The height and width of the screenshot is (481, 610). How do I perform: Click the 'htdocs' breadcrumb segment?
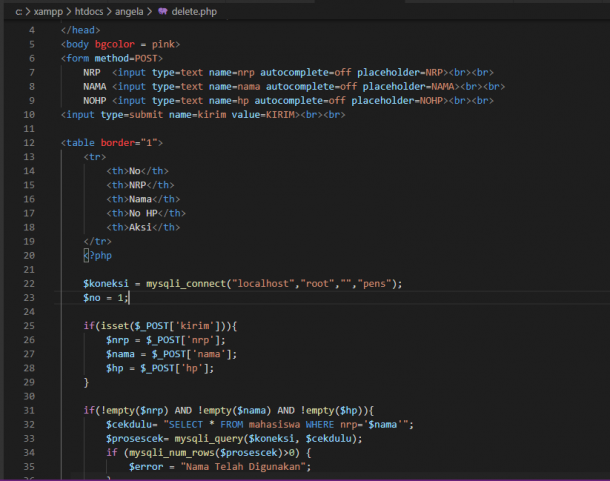89,12
